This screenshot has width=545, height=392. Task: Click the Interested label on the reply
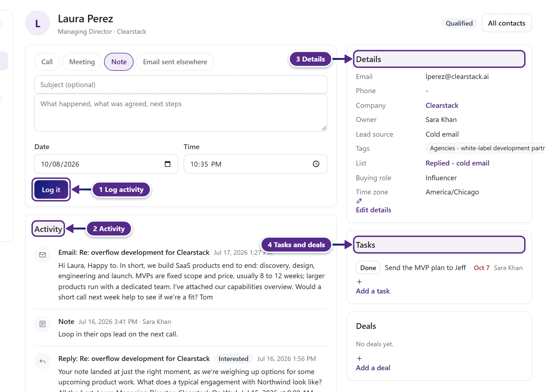233,359
